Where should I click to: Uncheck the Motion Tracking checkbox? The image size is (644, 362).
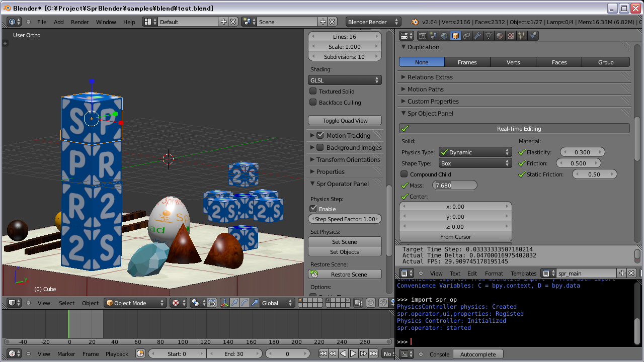point(320,135)
